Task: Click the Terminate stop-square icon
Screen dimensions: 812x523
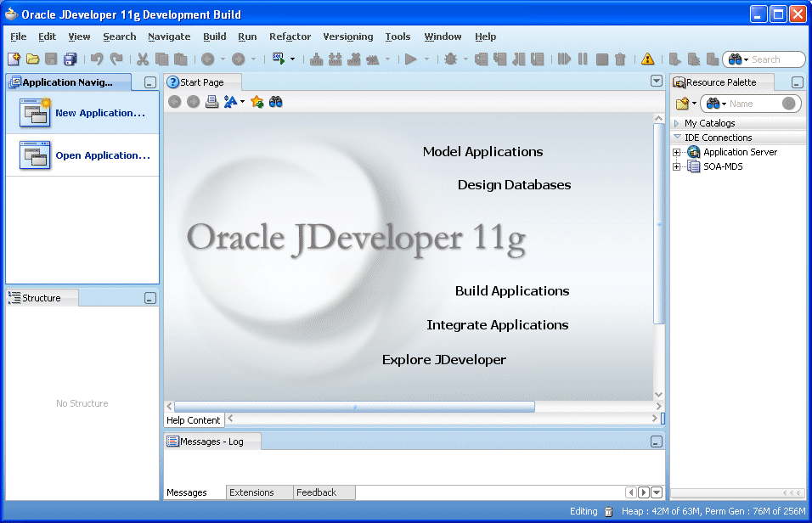Action: 601,59
